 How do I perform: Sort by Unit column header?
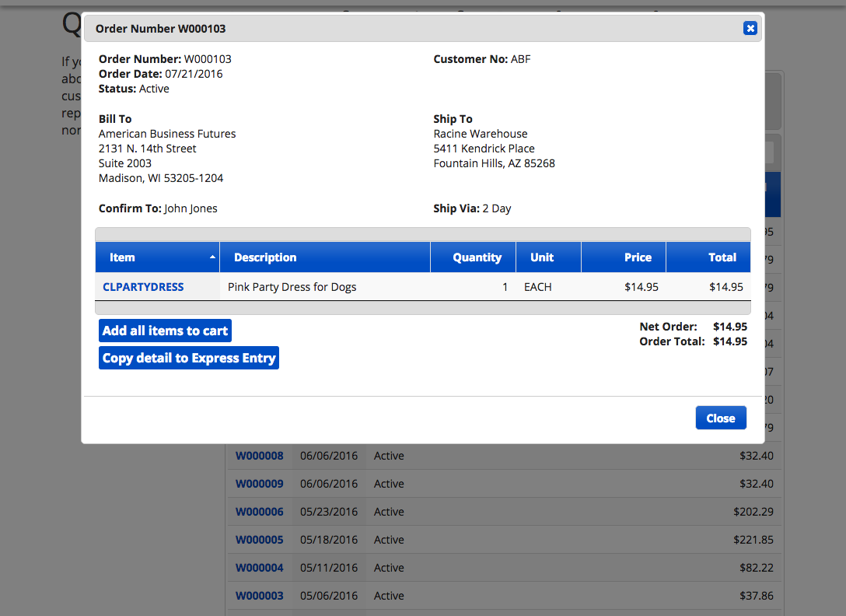(548, 257)
